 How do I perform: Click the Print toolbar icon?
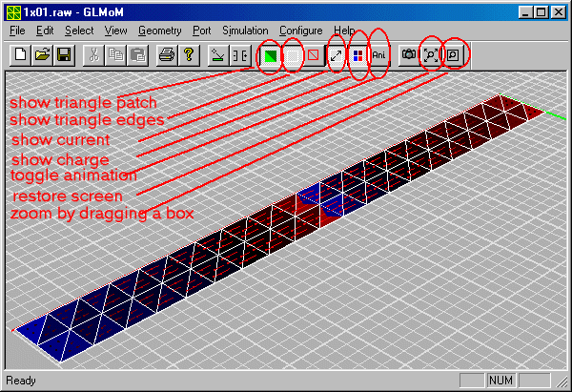[167, 55]
